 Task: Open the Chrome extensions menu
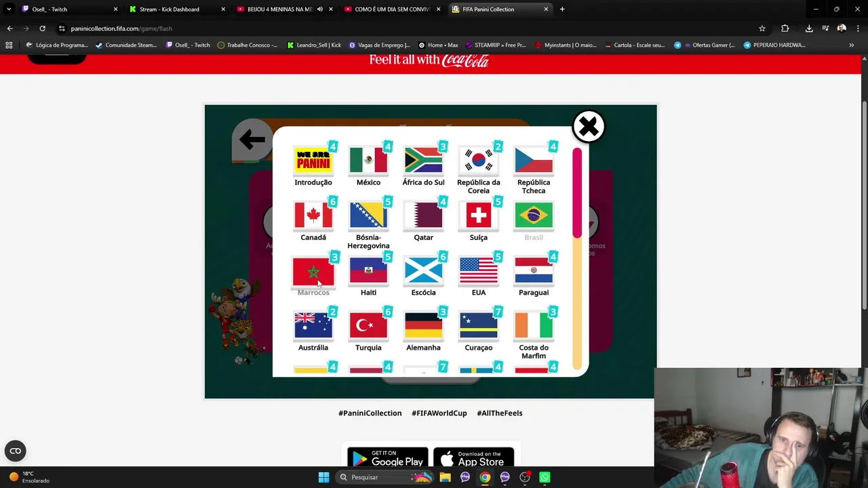785,28
